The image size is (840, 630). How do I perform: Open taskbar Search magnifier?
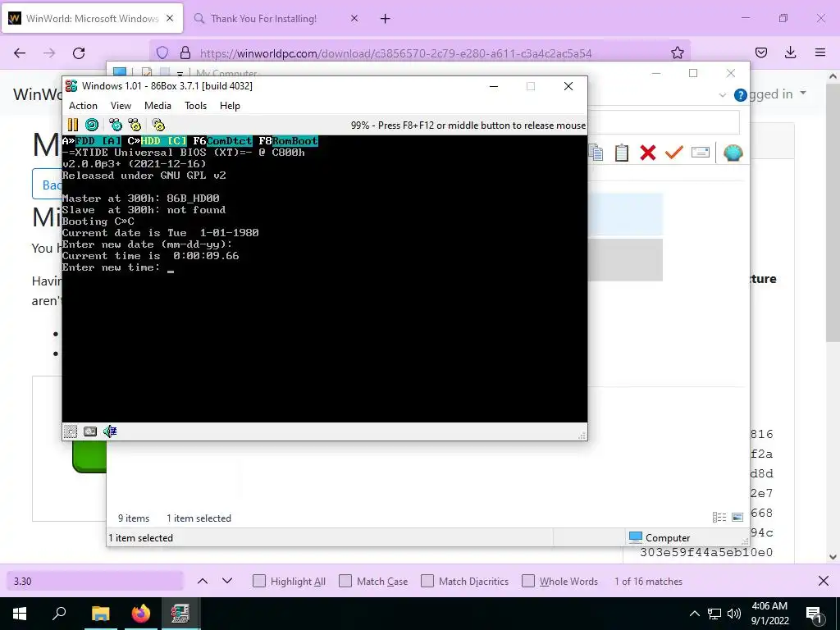point(59,614)
